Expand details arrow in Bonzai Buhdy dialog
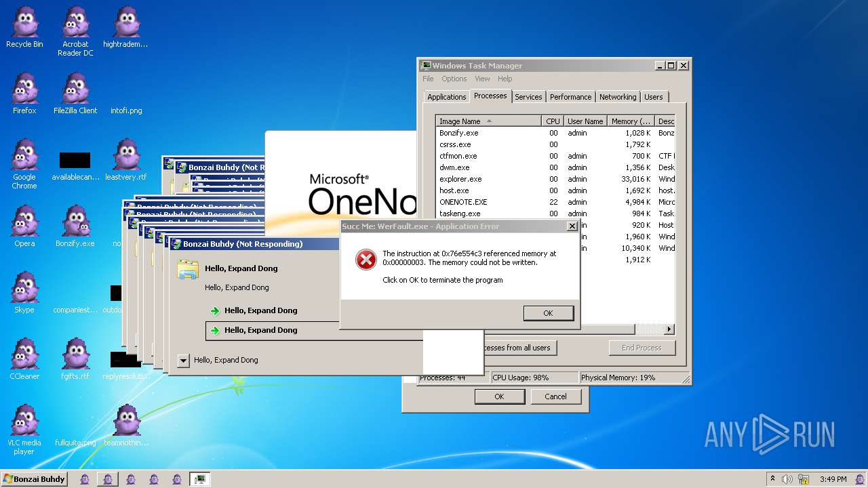 point(183,361)
